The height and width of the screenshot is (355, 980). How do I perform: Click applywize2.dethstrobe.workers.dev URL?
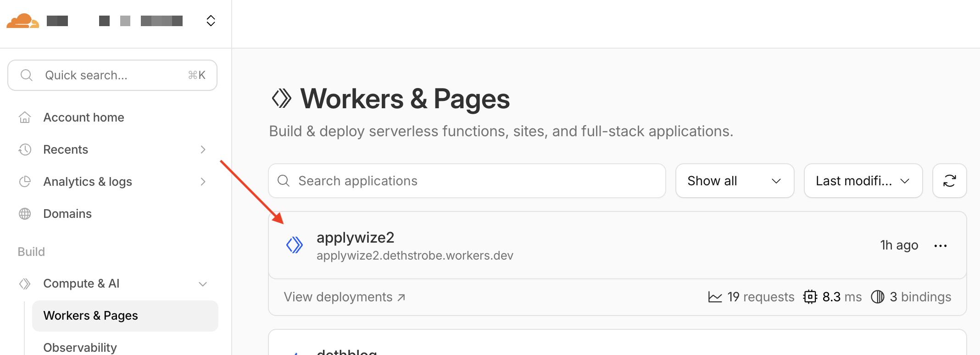415,255
